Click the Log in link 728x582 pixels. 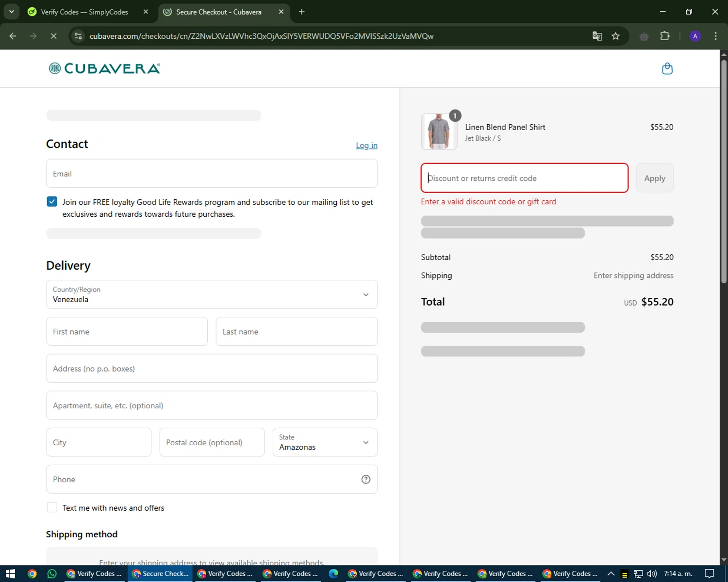[366, 145]
